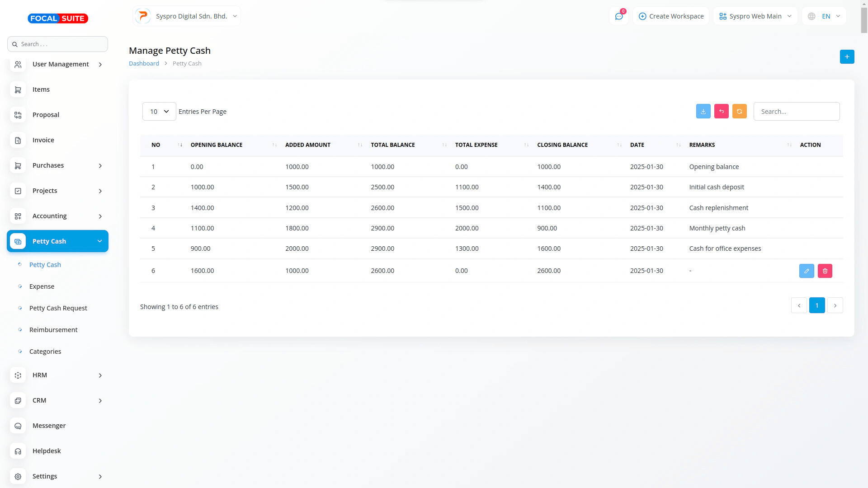Click the table Search input field
The width and height of the screenshot is (868, 488).
tap(796, 111)
